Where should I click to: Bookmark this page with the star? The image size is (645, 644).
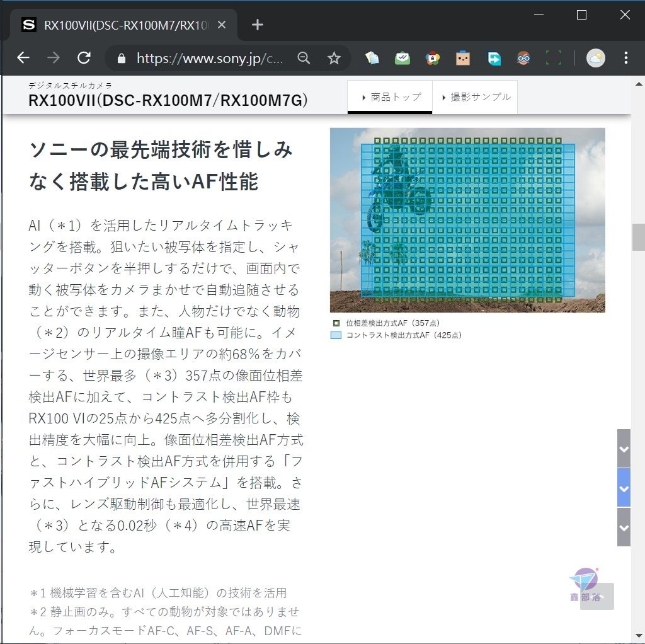tap(334, 58)
